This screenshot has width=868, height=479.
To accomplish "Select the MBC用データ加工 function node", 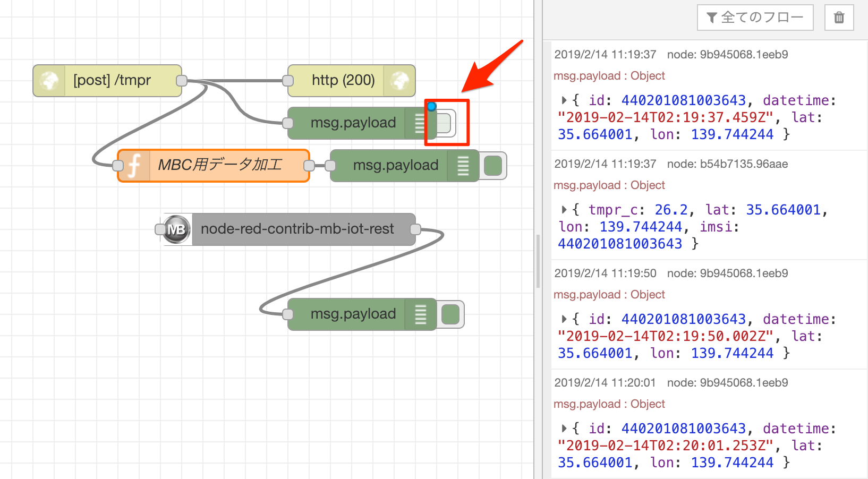I will pyautogui.click(x=214, y=166).
